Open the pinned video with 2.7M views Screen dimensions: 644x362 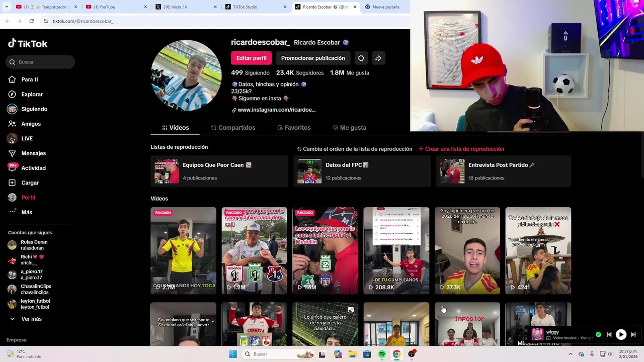pos(184,250)
